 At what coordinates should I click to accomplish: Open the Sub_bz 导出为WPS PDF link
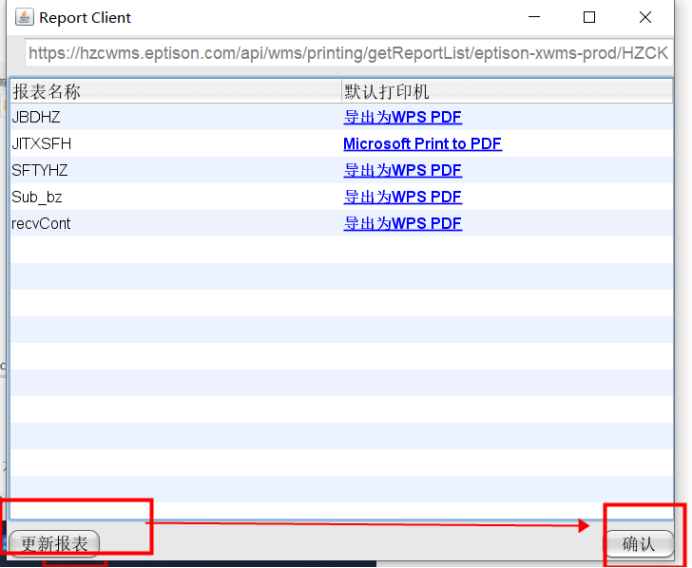(403, 197)
